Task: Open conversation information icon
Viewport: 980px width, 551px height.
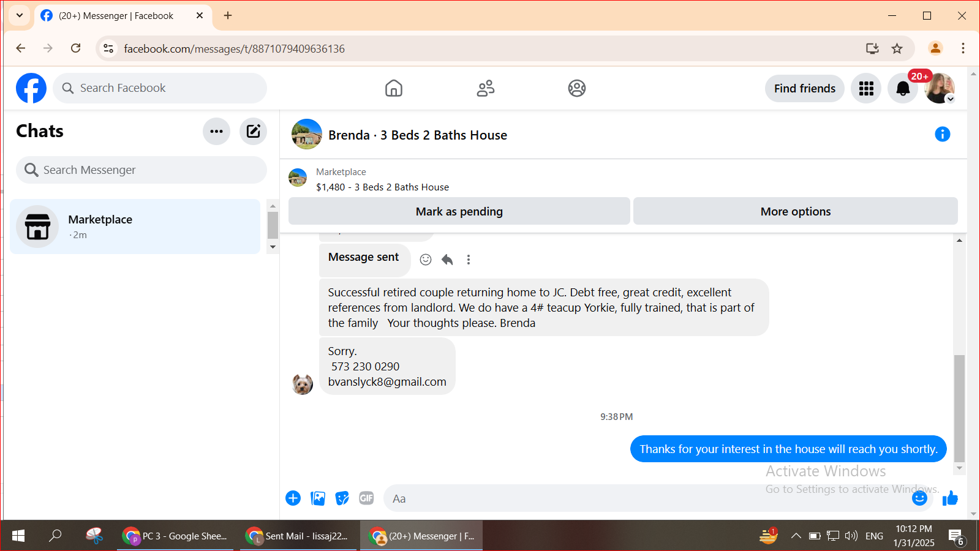Action: pos(943,134)
